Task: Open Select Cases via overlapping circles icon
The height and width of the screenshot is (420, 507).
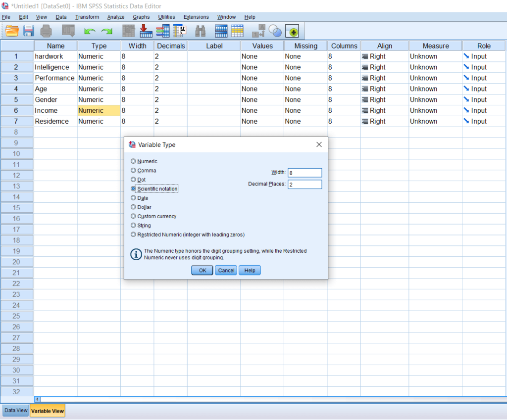Action: [276, 31]
